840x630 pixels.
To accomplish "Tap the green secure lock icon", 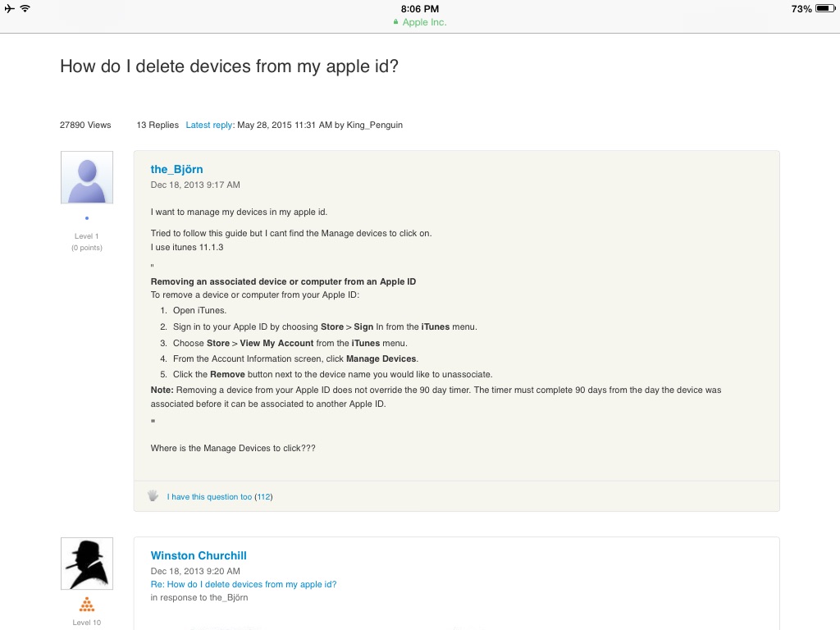I will click(x=396, y=22).
